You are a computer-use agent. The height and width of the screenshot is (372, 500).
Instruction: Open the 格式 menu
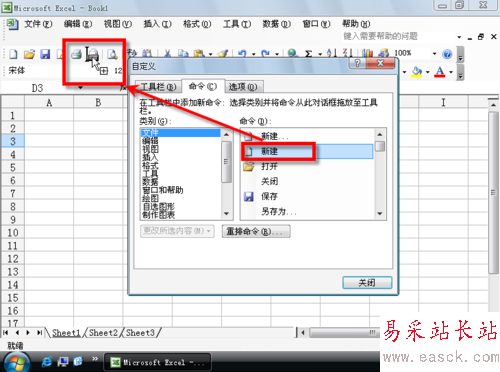pyautogui.click(x=197, y=24)
